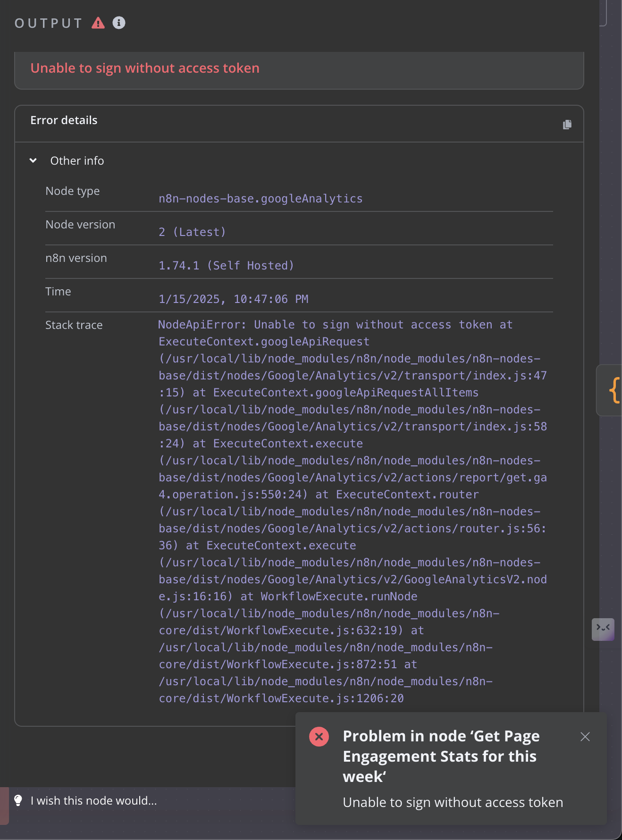Click the 'Other info' section label

point(77,161)
